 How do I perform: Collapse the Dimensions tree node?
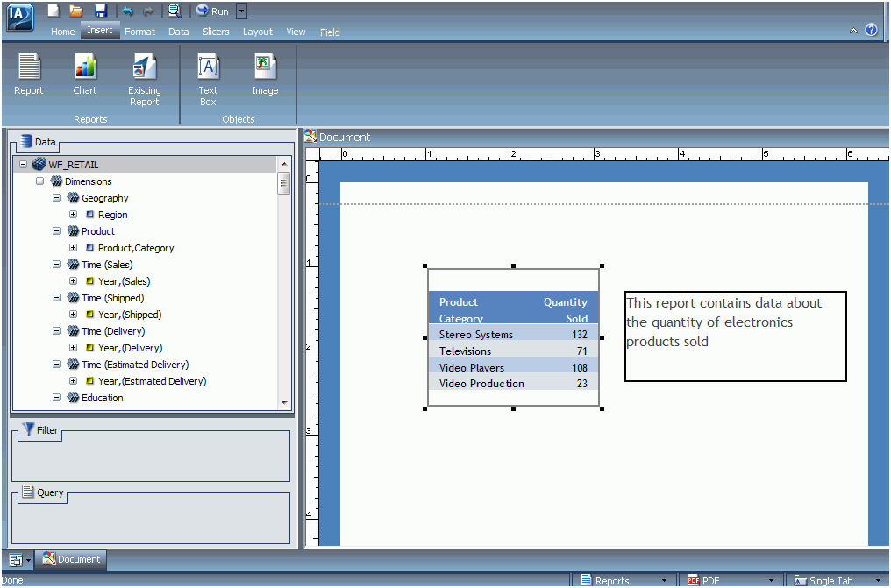39,181
